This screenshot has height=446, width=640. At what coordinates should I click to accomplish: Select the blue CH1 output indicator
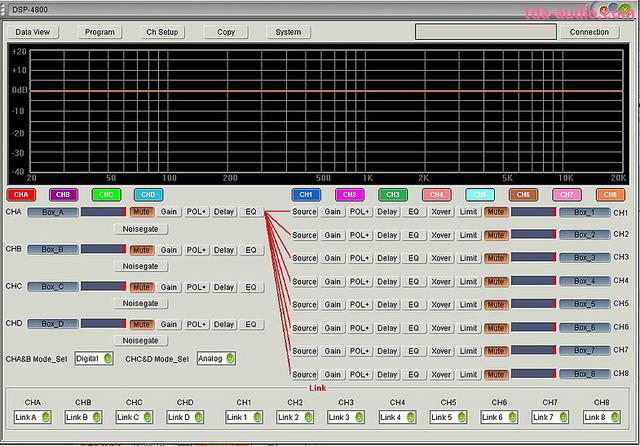point(306,194)
